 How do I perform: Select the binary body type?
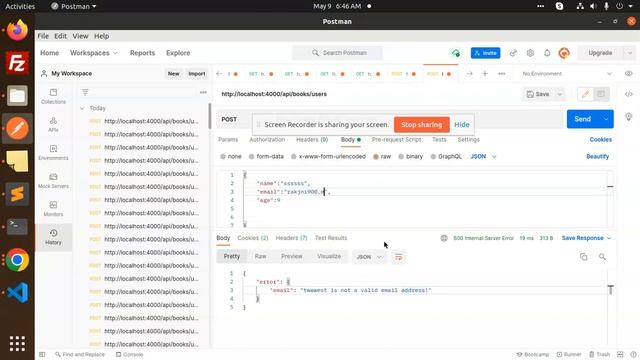pyautogui.click(x=411, y=156)
